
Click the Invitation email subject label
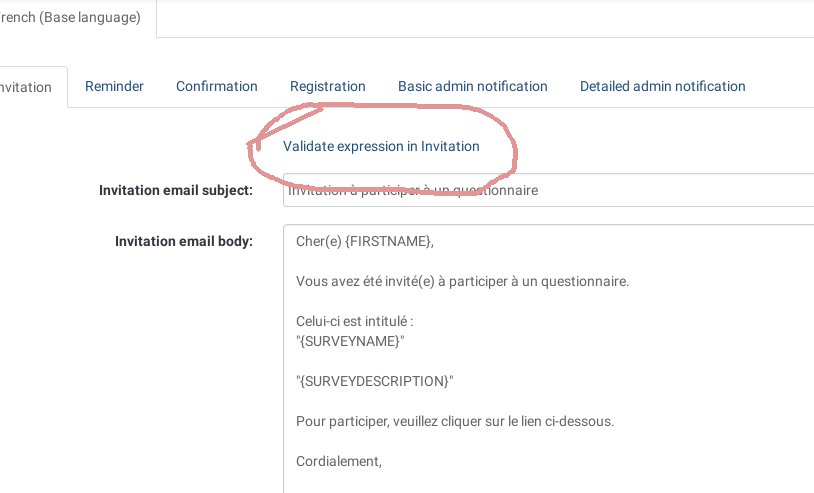176,191
